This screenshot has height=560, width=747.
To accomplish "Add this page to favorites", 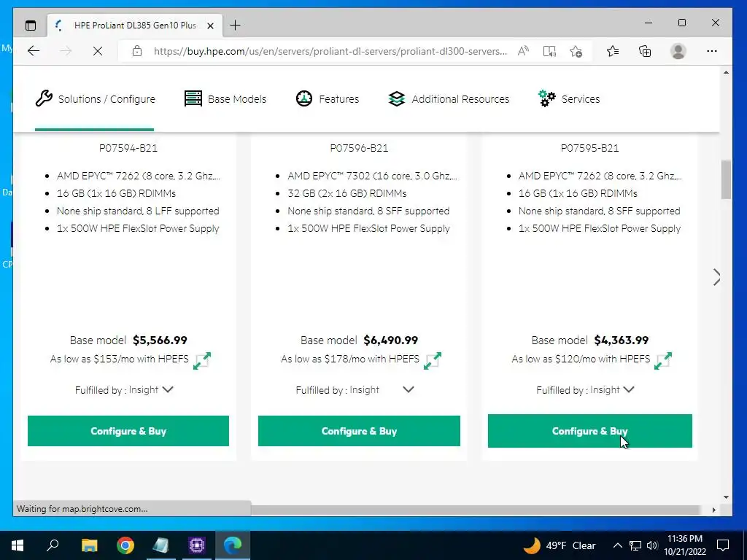I will click(576, 51).
